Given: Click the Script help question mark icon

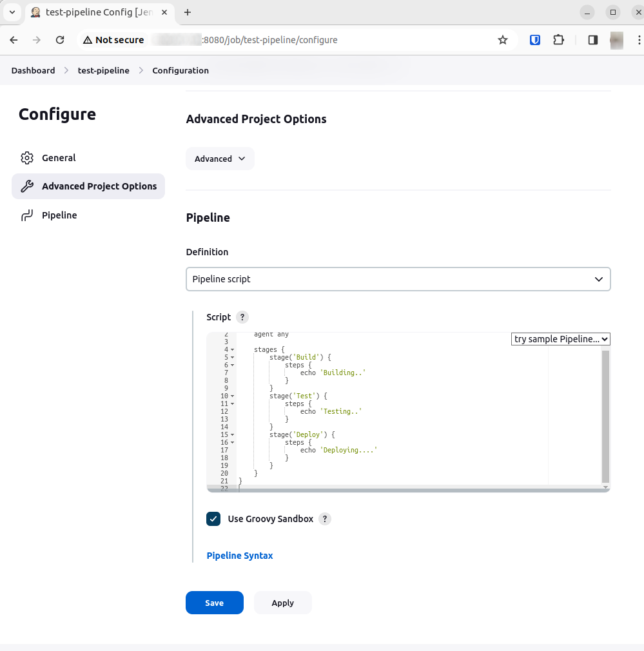Looking at the screenshot, I should pos(242,317).
